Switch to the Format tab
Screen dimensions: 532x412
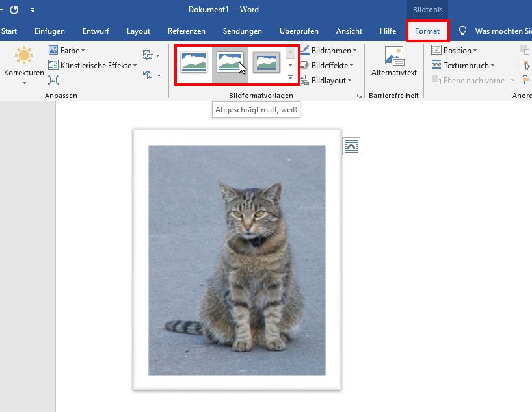click(428, 31)
